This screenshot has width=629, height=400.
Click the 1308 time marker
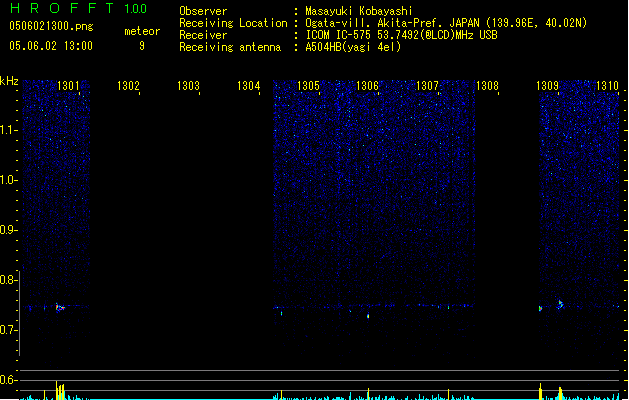(487, 86)
